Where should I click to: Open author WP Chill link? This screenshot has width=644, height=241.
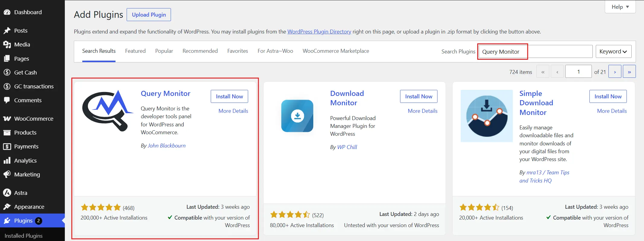(x=347, y=147)
